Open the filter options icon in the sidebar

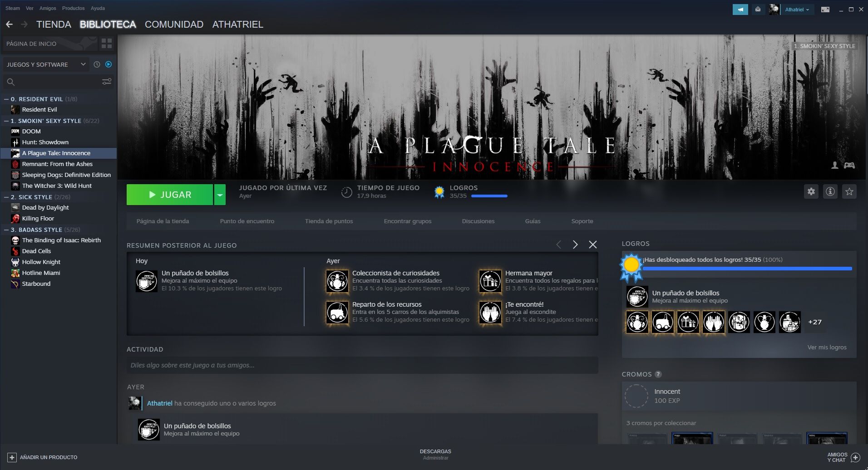tap(107, 82)
